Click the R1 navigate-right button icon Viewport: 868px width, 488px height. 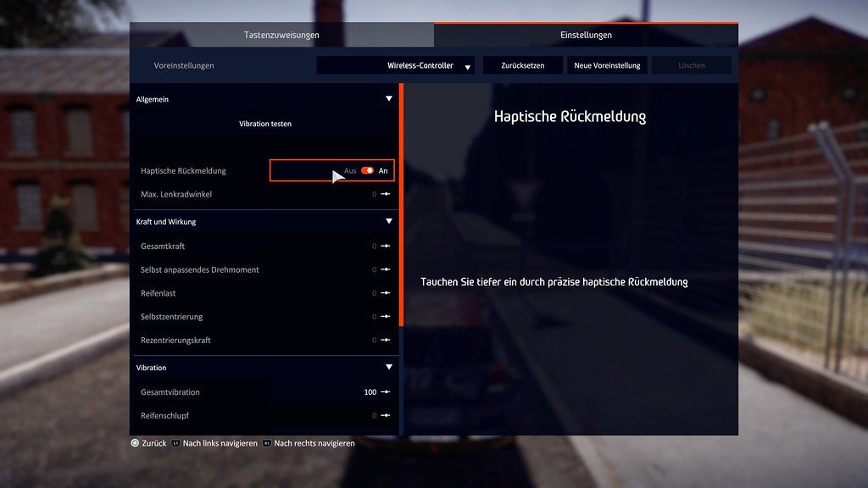(x=266, y=443)
